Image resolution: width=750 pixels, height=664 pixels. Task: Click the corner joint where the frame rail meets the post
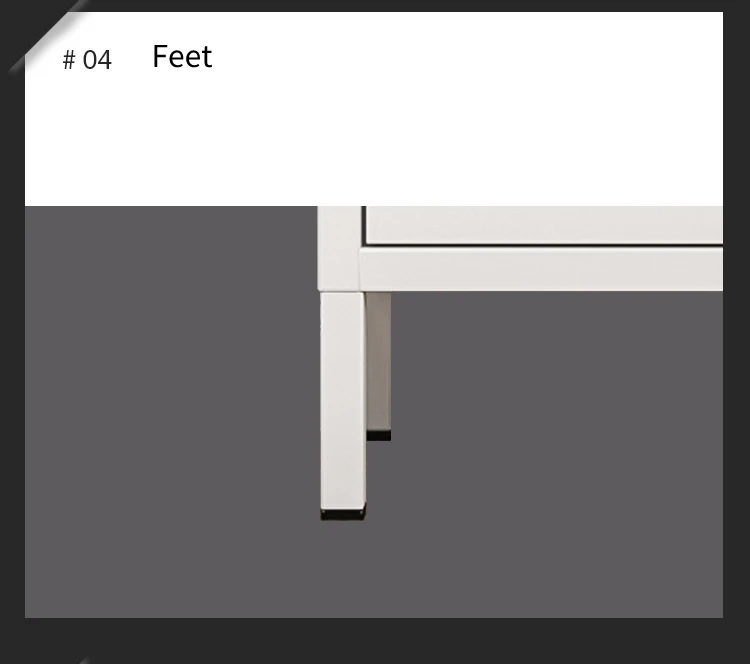pyautogui.click(x=359, y=269)
